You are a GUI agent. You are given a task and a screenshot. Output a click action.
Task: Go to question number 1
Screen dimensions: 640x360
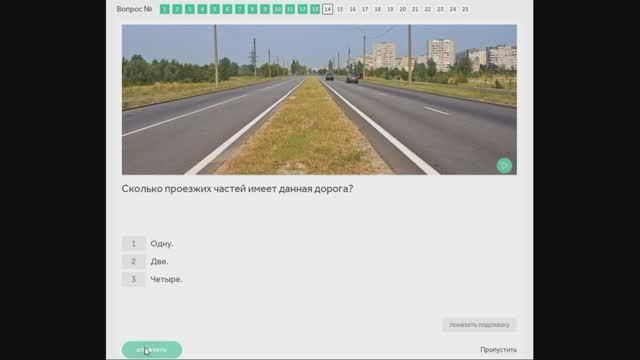tap(164, 9)
